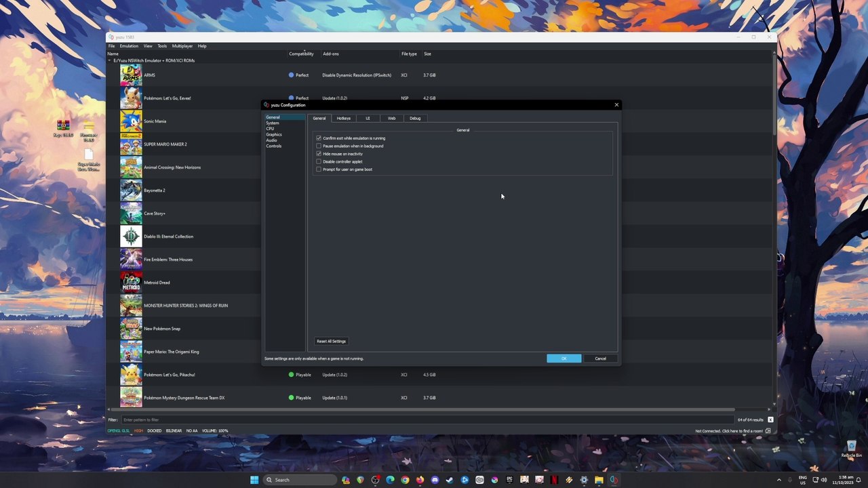Enable Pause emulation when in background
This screenshot has width=868, height=488.
point(319,146)
